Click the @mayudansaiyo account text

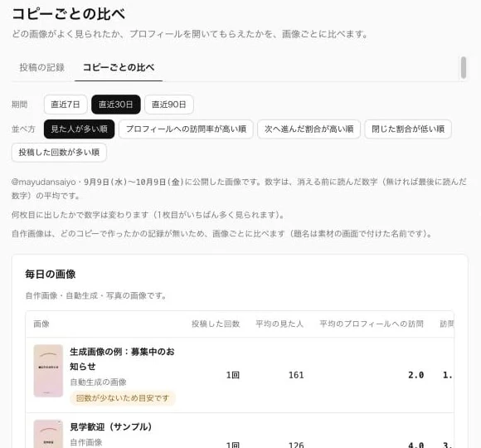[x=44, y=182]
